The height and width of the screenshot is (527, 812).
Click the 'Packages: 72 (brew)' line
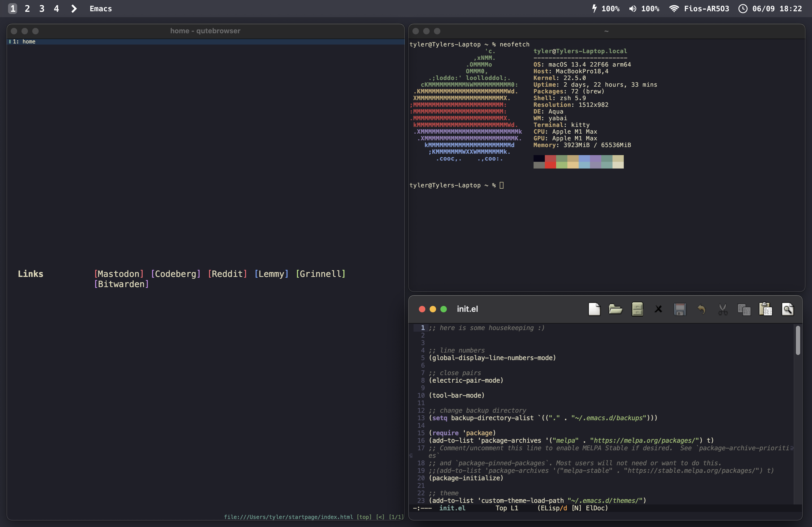(569, 91)
